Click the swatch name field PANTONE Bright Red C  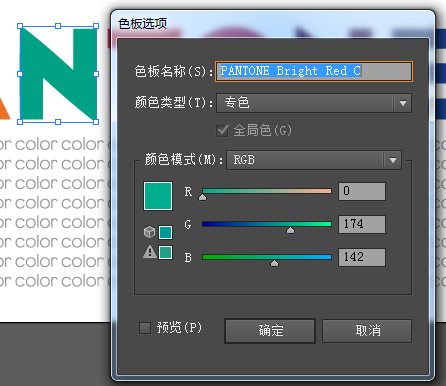coord(314,71)
